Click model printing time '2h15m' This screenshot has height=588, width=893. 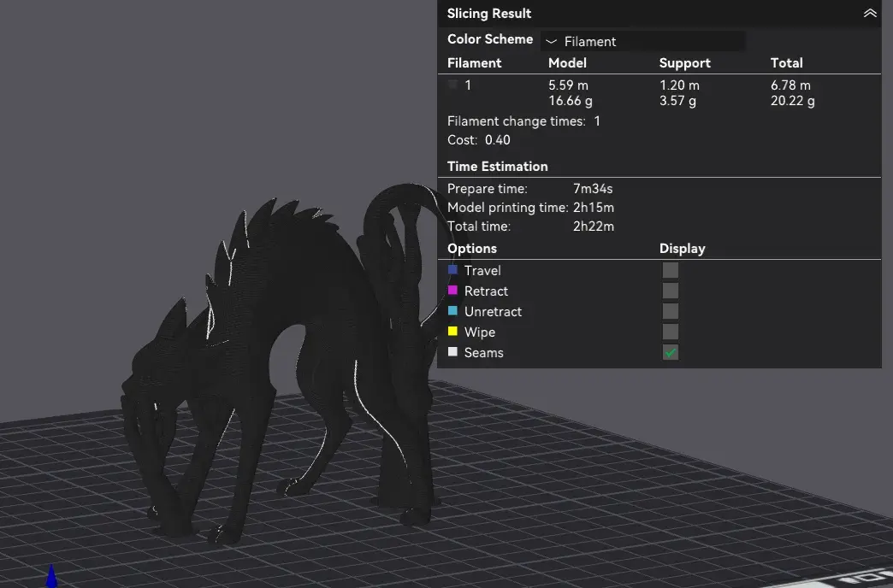tap(594, 207)
